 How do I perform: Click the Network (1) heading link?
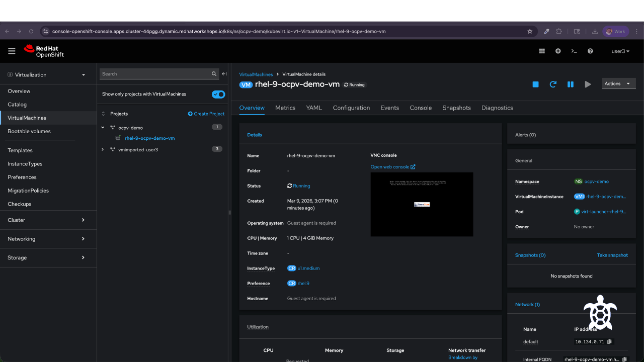(x=527, y=305)
